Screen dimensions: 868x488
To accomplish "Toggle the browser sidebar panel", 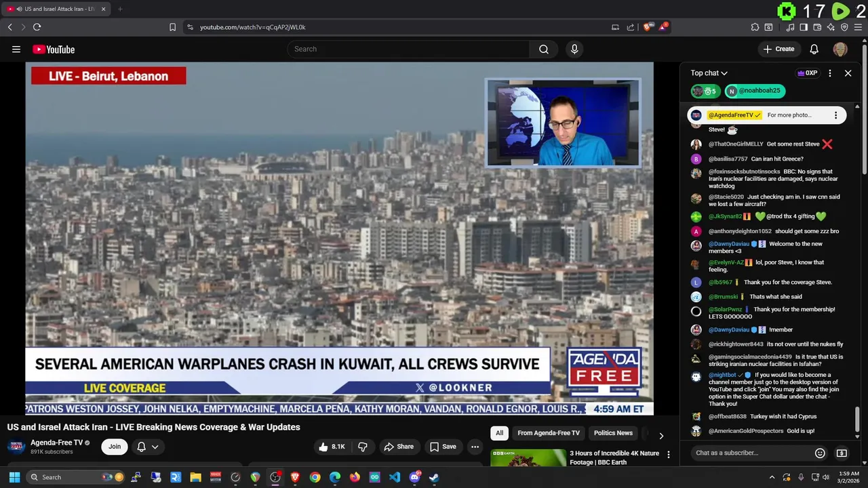I will tap(804, 27).
